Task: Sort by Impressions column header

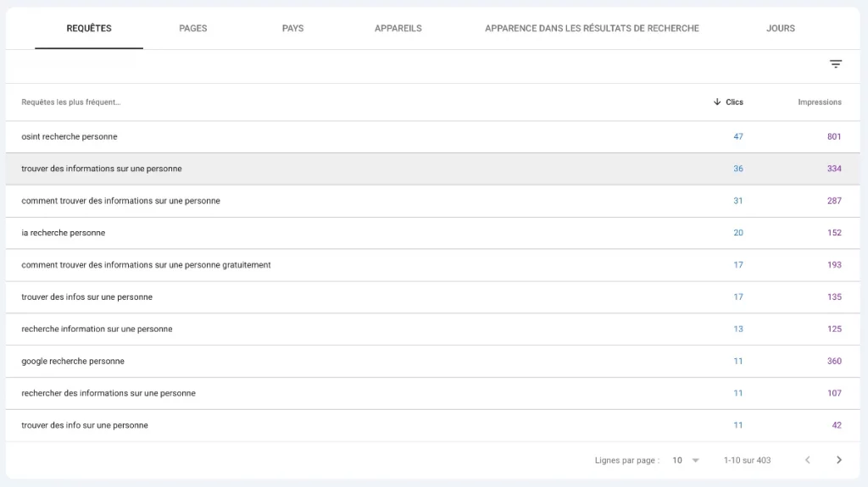Action: point(819,102)
